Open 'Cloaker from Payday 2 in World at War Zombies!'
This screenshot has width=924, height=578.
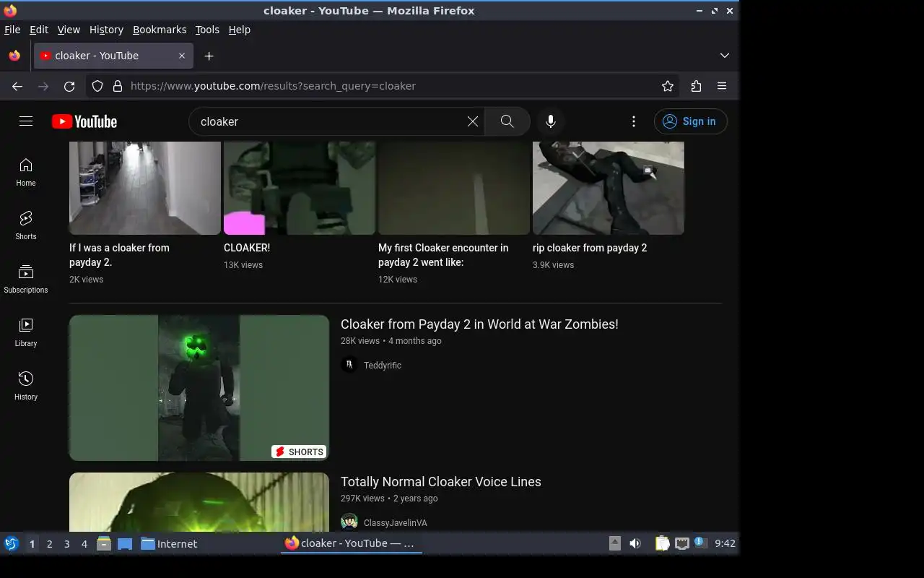479,324
